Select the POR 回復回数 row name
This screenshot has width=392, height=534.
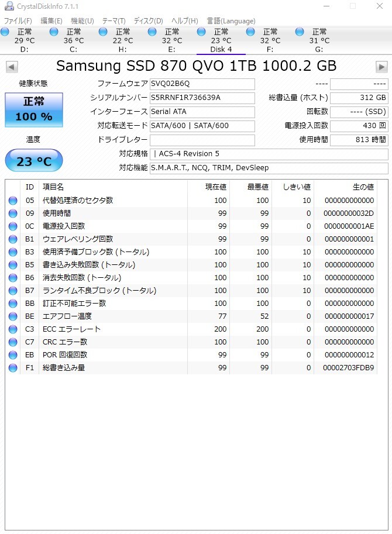click(x=65, y=355)
